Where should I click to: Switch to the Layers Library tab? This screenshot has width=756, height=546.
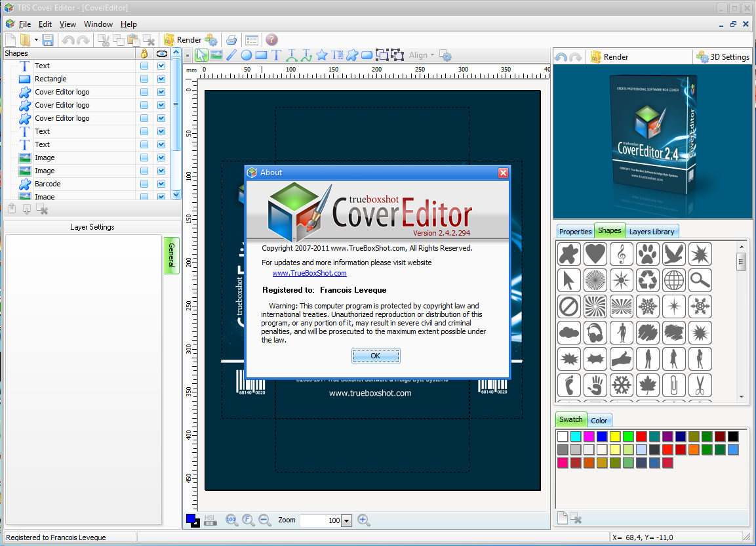[652, 231]
